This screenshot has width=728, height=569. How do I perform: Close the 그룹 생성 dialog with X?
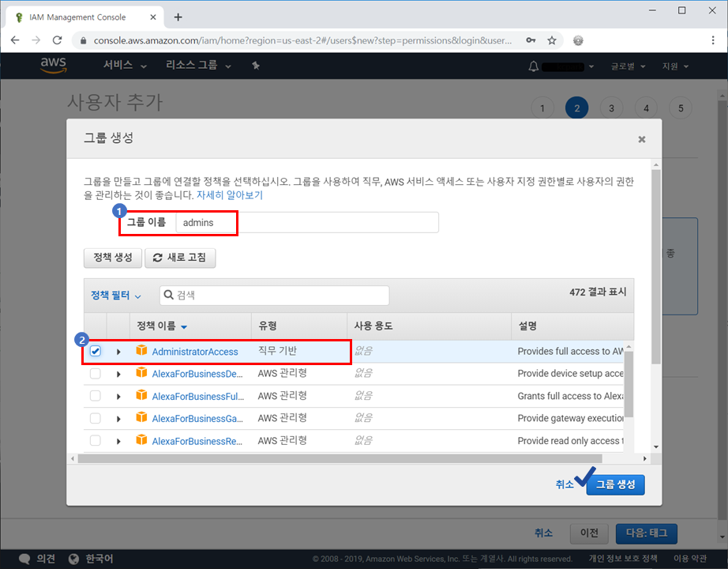click(642, 139)
